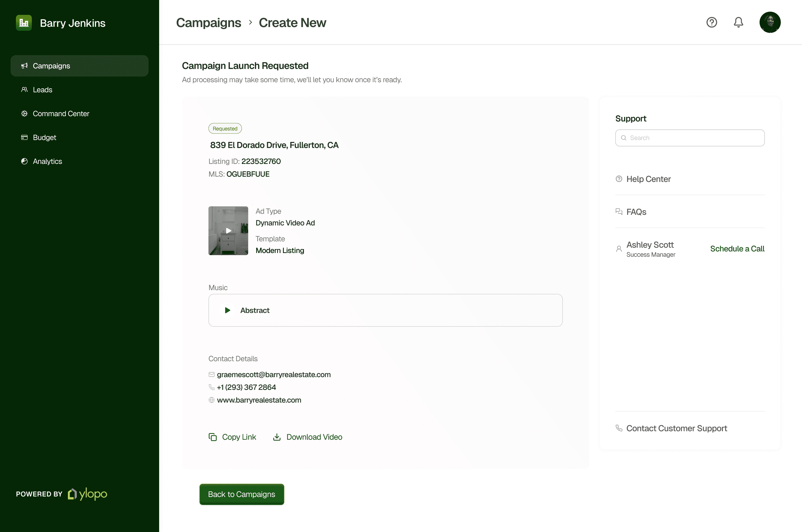Open the Help Center link

(648, 179)
